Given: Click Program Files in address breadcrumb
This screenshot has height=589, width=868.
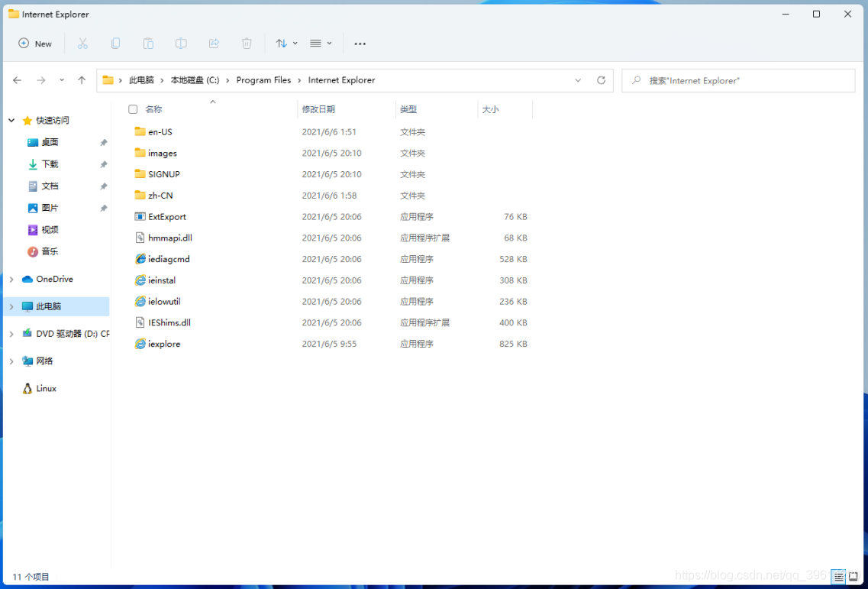Looking at the screenshot, I should [263, 80].
